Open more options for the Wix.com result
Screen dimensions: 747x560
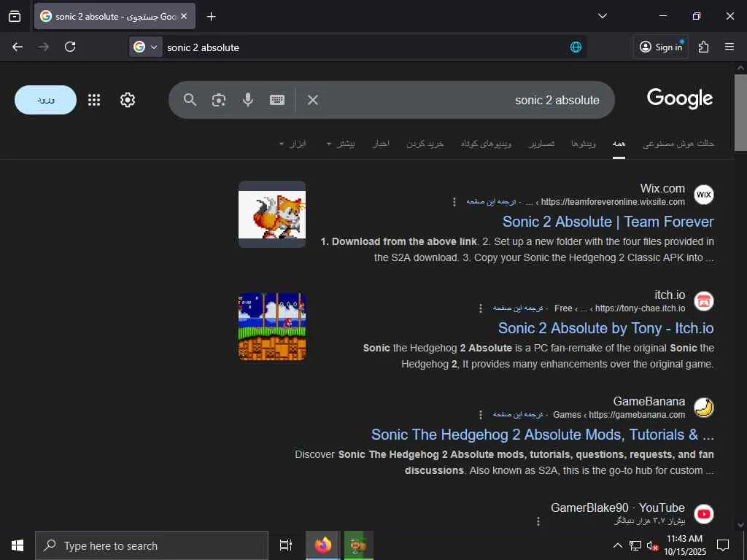point(454,202)
